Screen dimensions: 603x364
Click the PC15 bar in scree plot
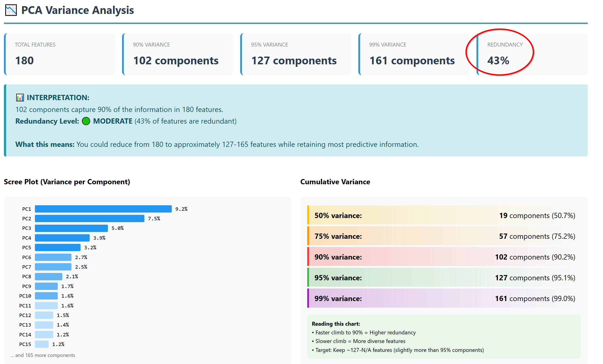[x=42, y=344]
